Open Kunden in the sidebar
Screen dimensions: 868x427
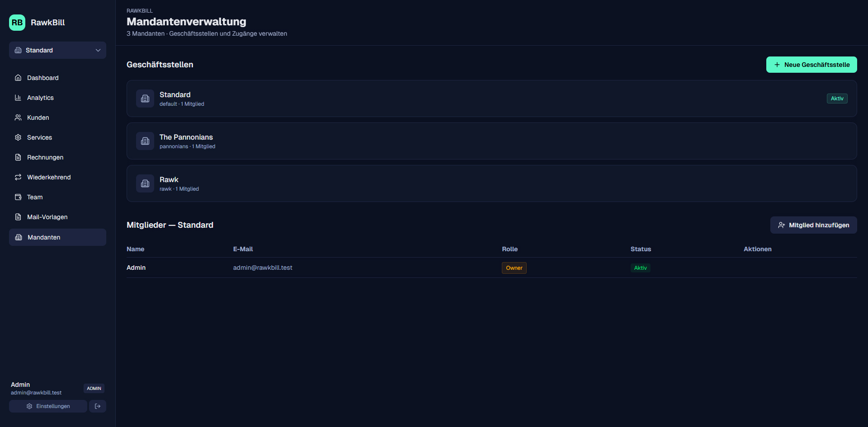coord(38,117)
